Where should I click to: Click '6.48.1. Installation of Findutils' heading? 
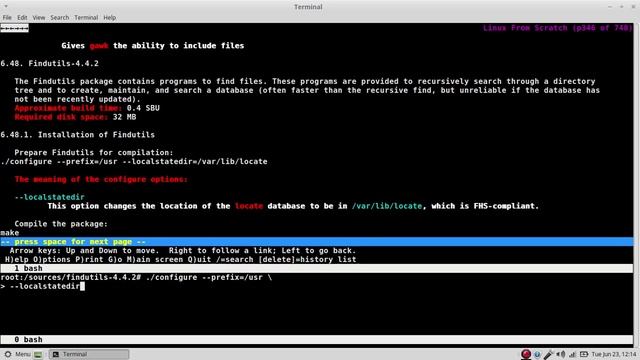[78, 135]
